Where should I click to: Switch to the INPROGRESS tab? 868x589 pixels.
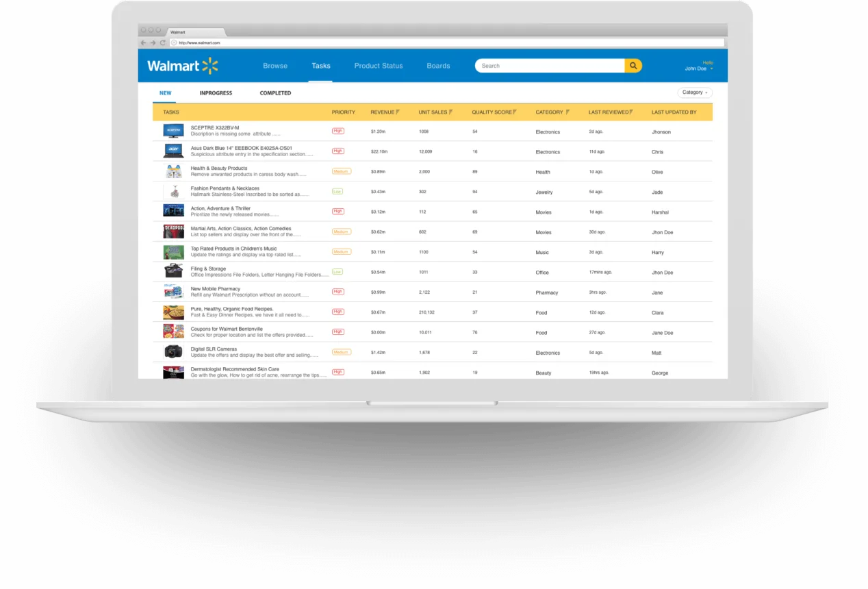click(216, 93)
